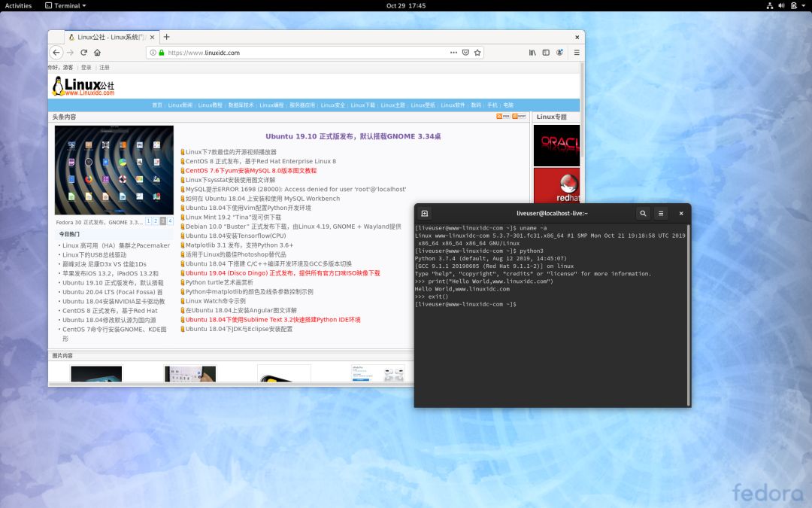
Task: Reload the linuxidc.com page
Action: click(x=84, y=53)
